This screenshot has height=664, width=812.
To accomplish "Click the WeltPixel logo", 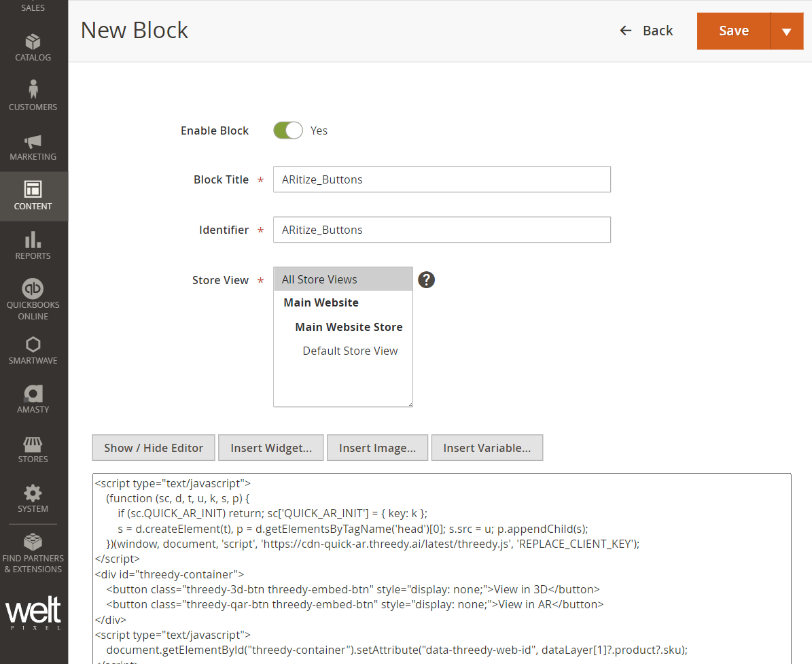I will click(34, 612).
